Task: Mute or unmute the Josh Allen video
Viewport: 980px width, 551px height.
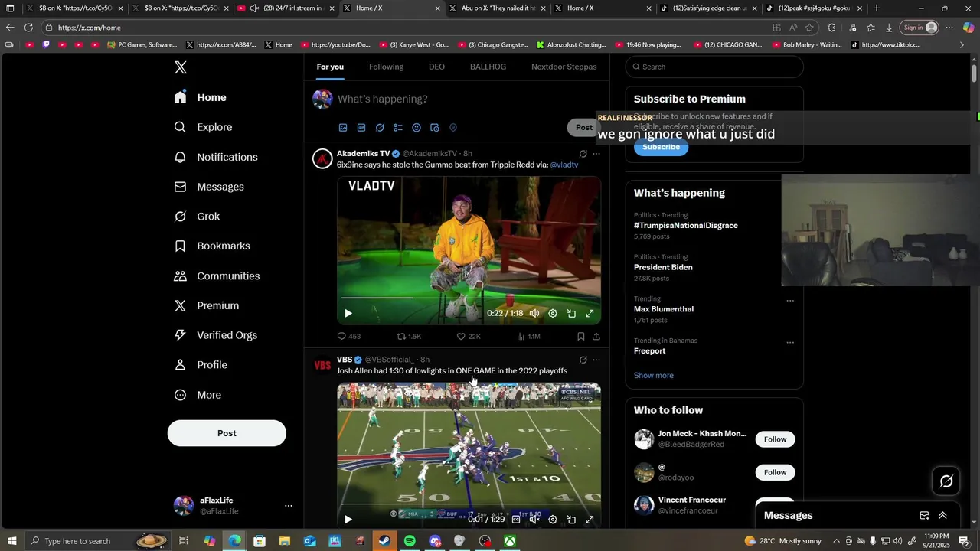Action: coord(534,519)
